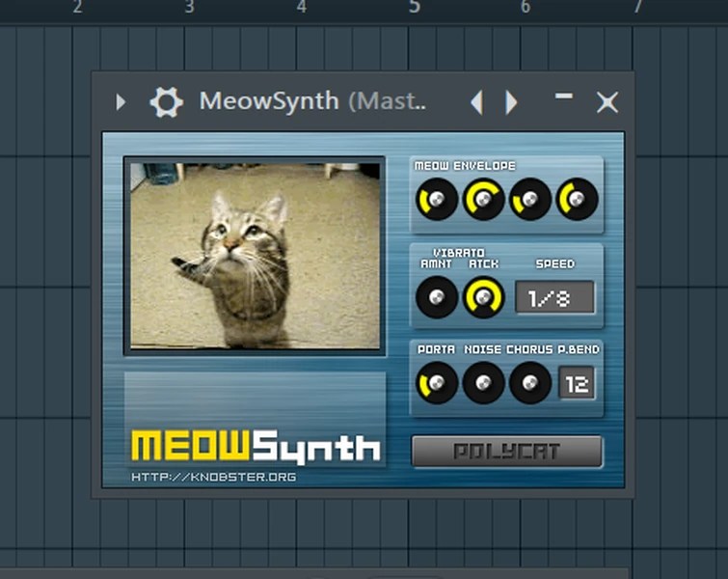
Task: Click the fourth Meow Envelope knob
Action: (578, 199)
